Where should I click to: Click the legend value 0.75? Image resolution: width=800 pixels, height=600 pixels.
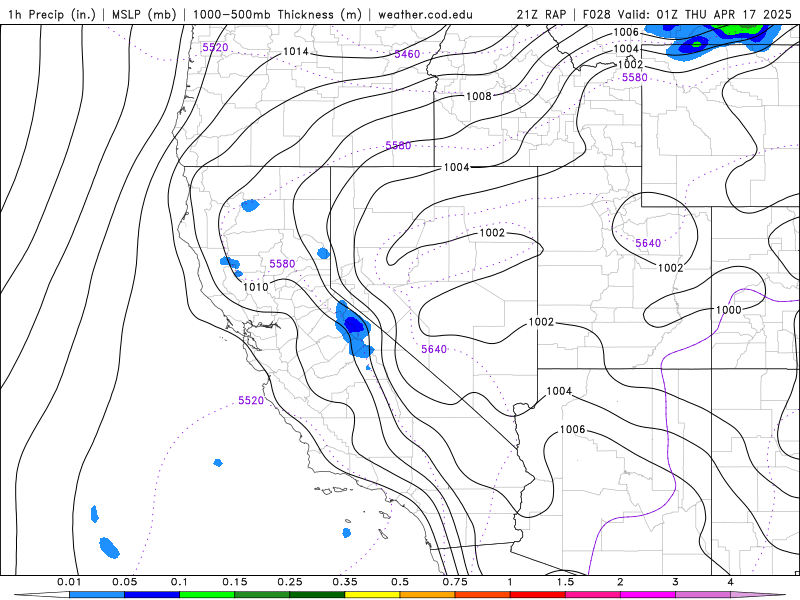(x=455, y=582)
